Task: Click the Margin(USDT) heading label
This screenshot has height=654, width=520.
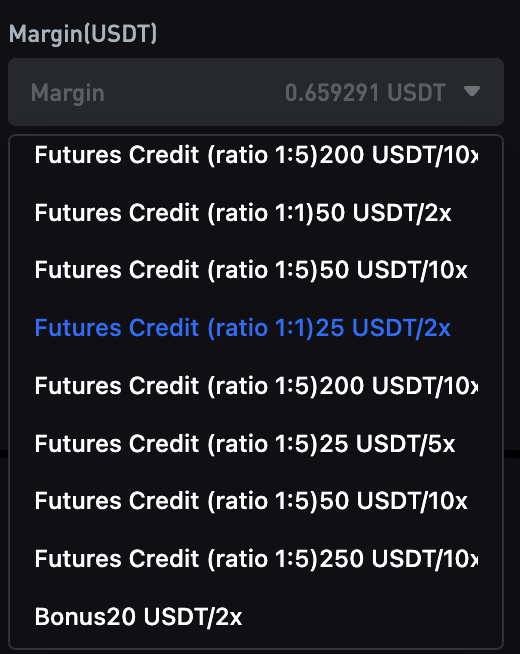Action: coord(83,34)
